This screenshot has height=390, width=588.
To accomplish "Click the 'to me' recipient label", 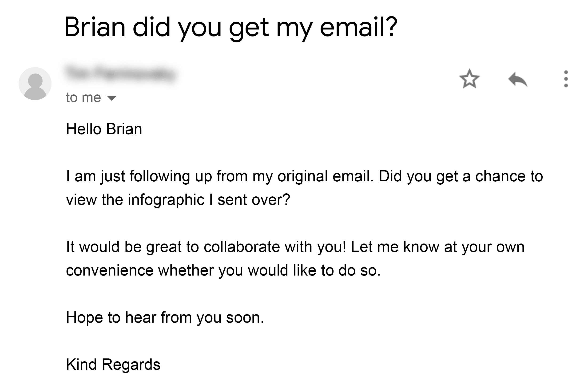I will pos(83,97).
